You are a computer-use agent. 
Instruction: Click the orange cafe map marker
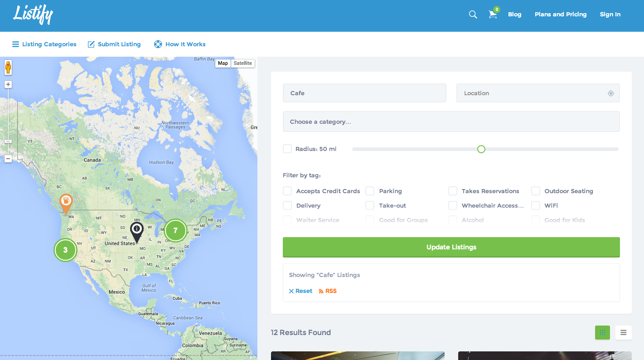(66, 202)
